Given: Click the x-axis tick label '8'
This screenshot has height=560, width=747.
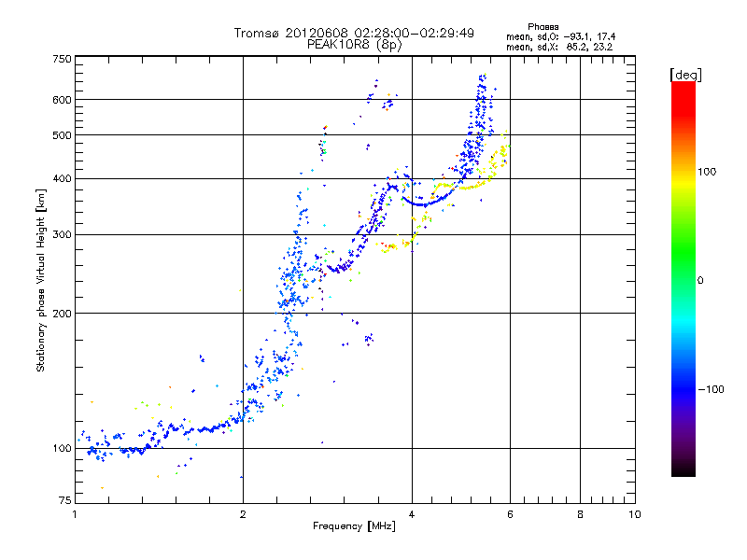Looking at the screenshot, I should [x=580, y=514].
